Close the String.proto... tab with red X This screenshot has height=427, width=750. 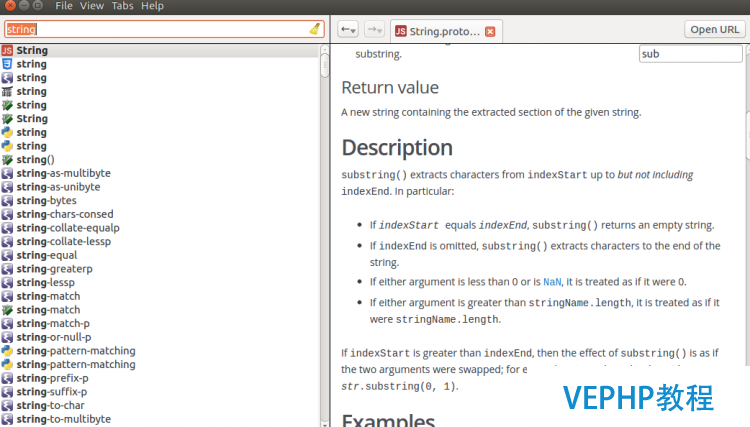(490, 32)
